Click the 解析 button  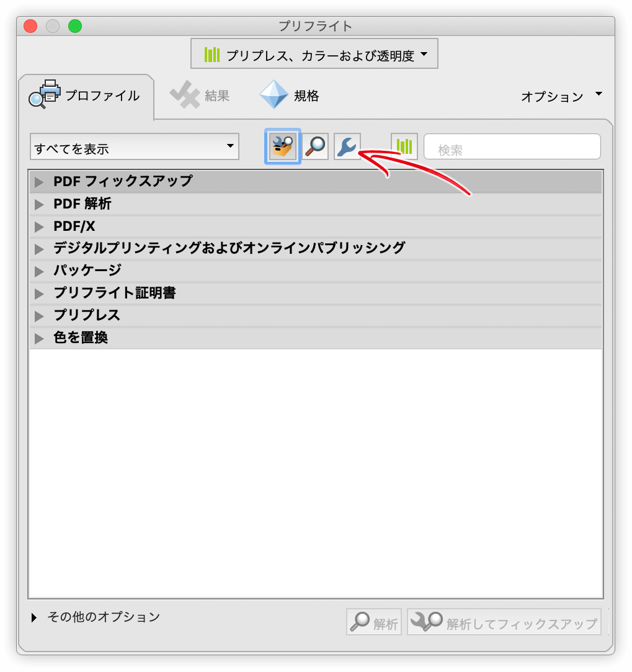tap(373, 622)
